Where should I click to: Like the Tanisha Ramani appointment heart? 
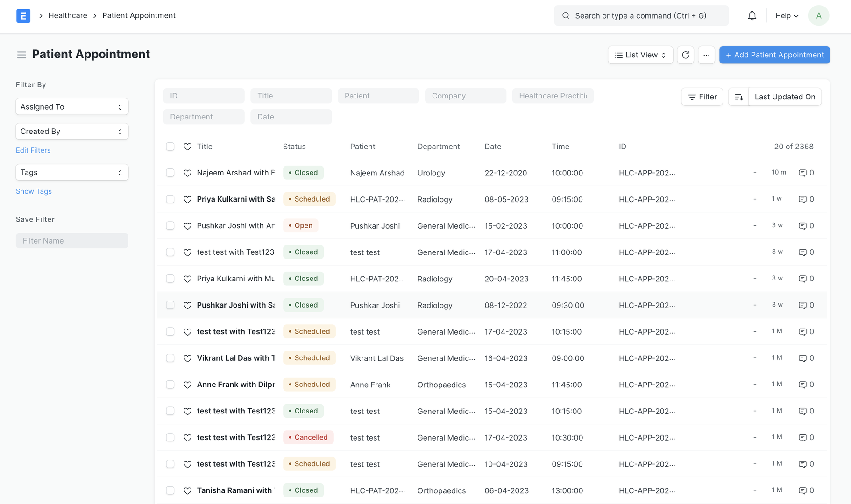187,491
